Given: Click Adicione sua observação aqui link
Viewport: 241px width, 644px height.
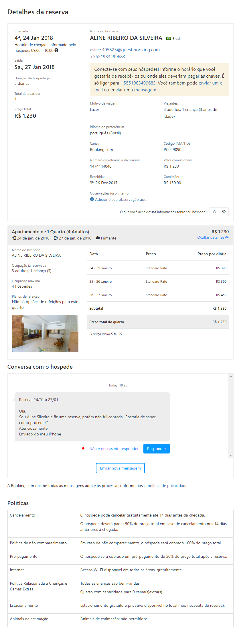Looking at the screenshot, I should 121,199.
